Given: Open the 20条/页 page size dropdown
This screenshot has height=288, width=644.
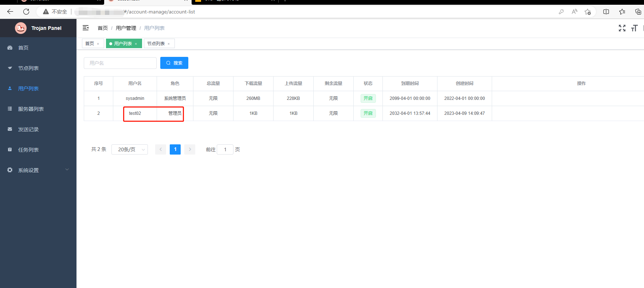Looking at the screenshot, I should point(129,149).
